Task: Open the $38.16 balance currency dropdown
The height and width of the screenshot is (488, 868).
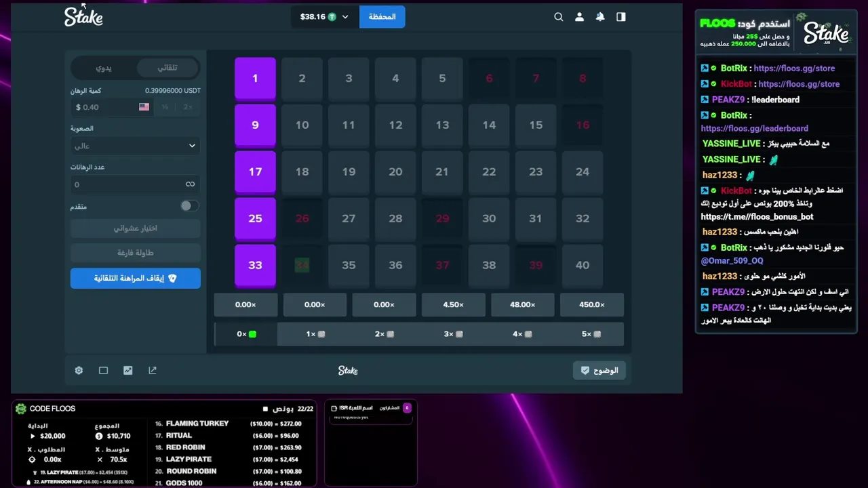Action: tap(324, 17)
